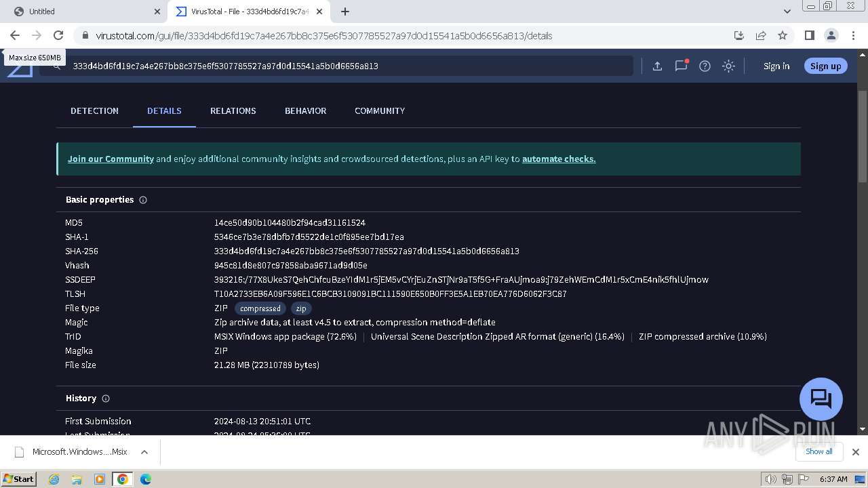Click the browser address bar URL
868x488 pixels.
click(324, 36)
